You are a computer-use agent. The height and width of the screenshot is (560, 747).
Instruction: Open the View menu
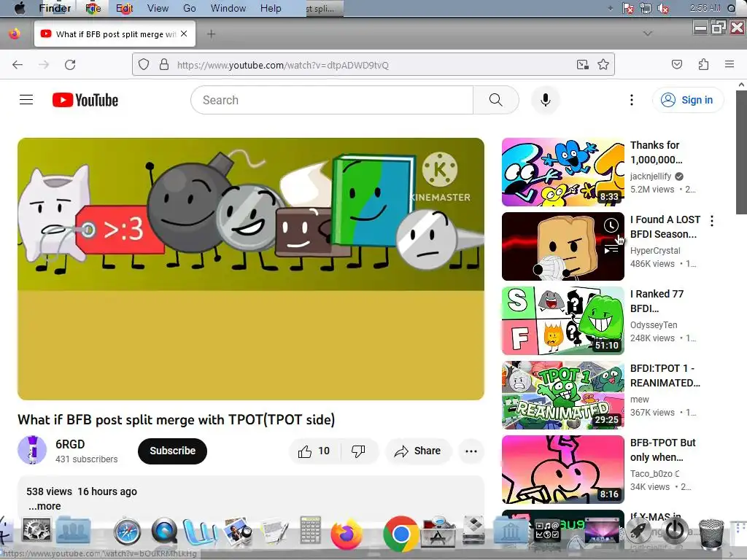pos(158,8)
